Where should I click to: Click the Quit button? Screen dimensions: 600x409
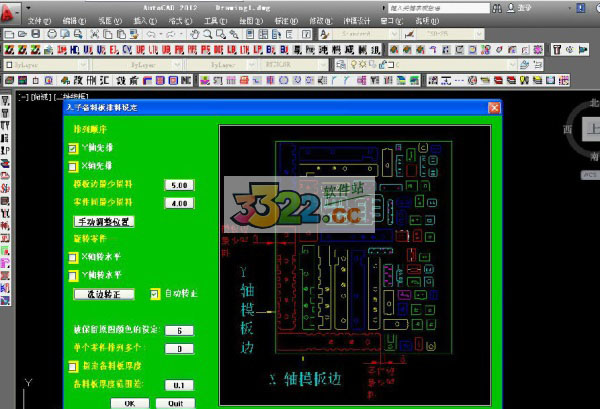point(175,403)
